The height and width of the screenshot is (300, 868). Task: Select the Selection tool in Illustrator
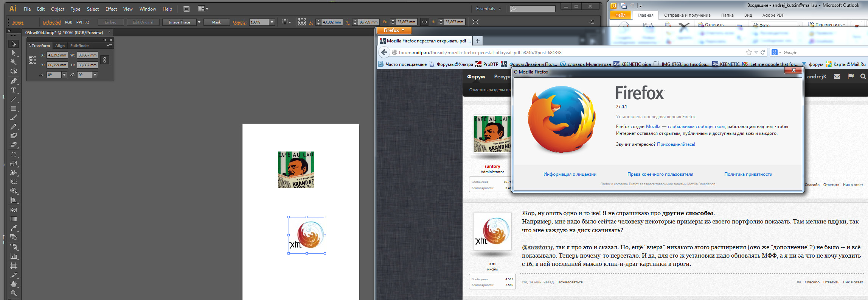[x=14, y=44]
